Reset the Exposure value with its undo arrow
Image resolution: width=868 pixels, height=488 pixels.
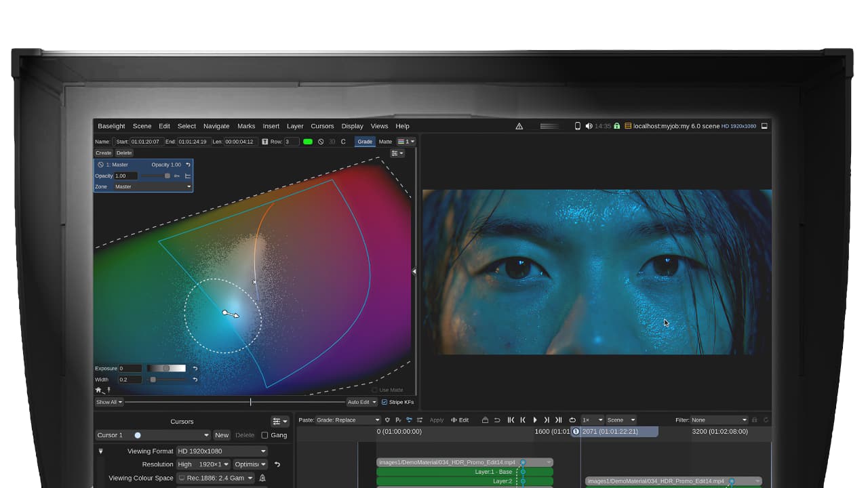click(x=195, y=369)
